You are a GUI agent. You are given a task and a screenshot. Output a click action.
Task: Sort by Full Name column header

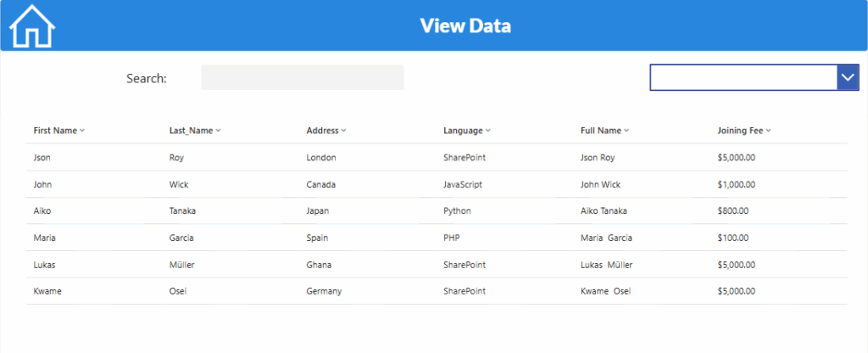(x=604, y=131)
